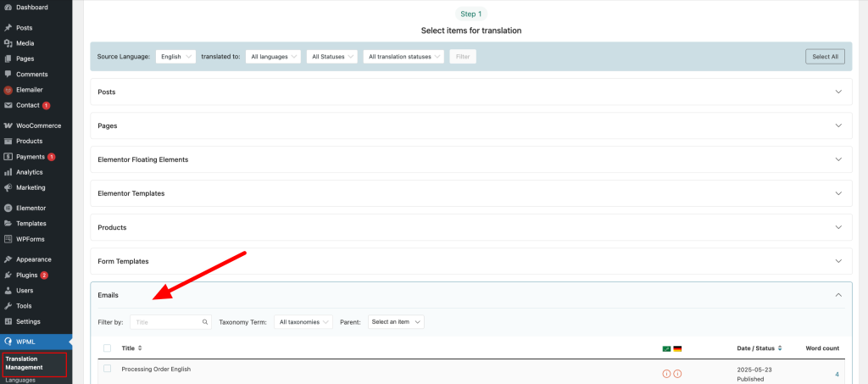
Task: Click the Contact notification badge
Action: click(x=47, y=106)
